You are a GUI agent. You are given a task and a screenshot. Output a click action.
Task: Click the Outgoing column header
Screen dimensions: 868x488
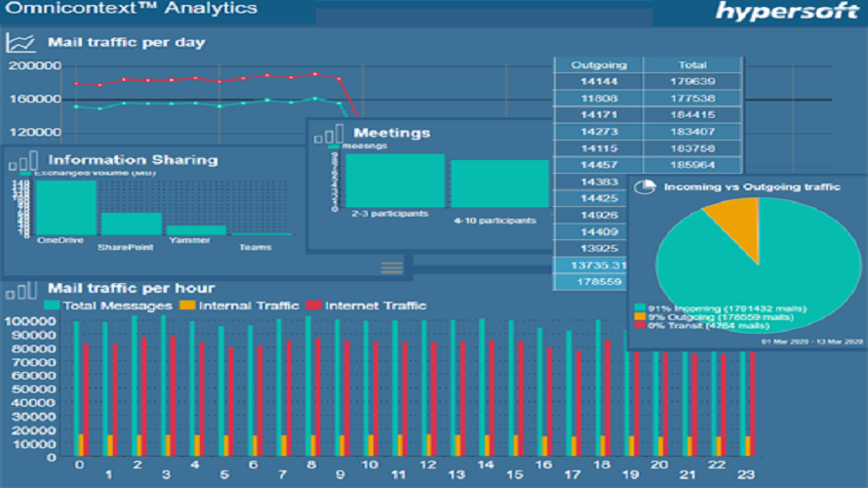[x=599, y=65]
